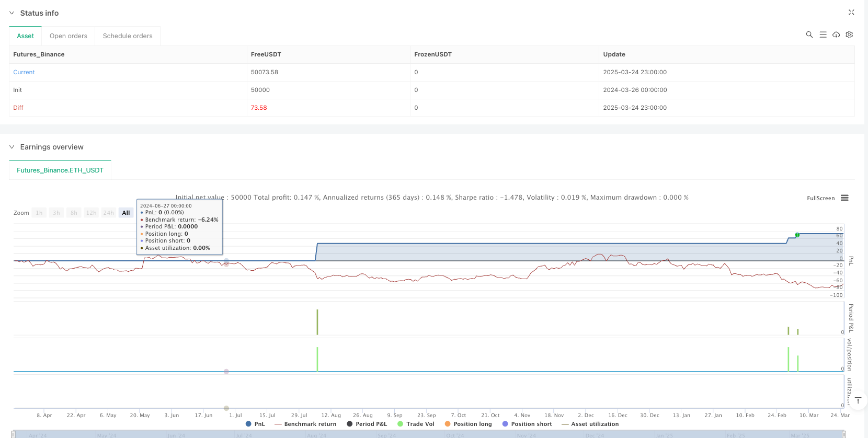This screenshot has height=438, width=868.
Task: Set chart zoom to 24h
Action: (x=108, y=213)
